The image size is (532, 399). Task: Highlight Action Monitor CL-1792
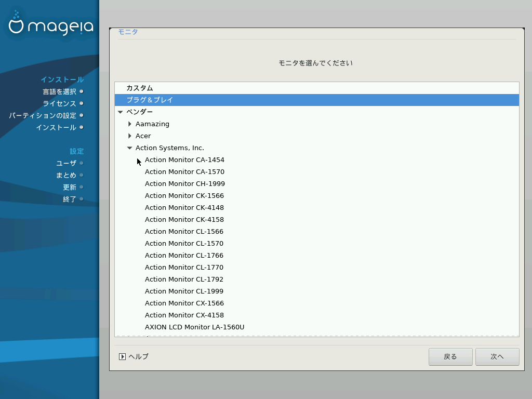pos(184,279)
